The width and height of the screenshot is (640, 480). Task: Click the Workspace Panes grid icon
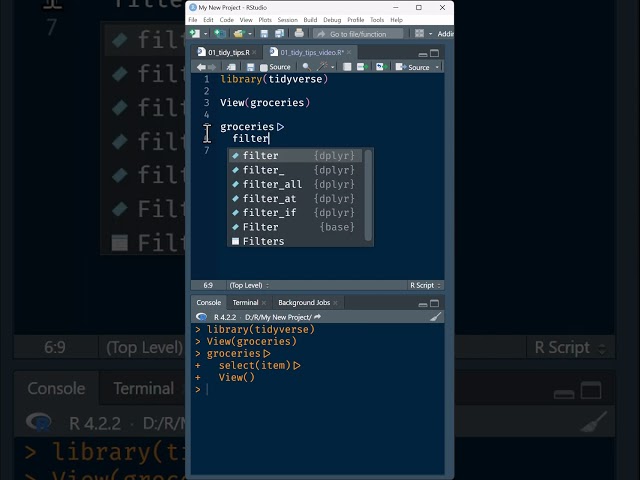point(419,33)
